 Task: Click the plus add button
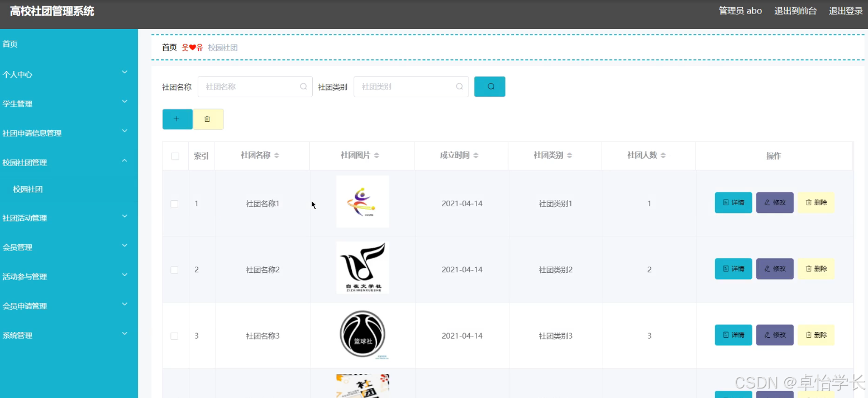click(x=177, y=119)
